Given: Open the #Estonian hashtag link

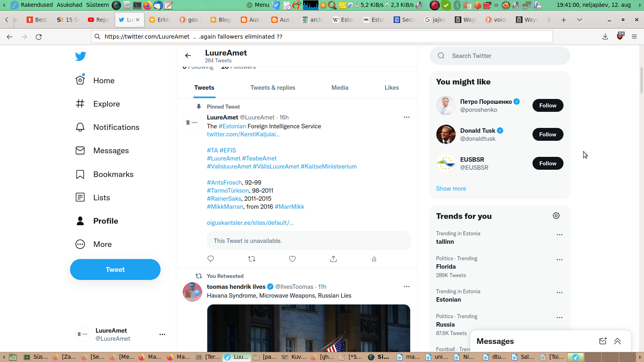Looking at the screenshot, I should click(232, 126).
